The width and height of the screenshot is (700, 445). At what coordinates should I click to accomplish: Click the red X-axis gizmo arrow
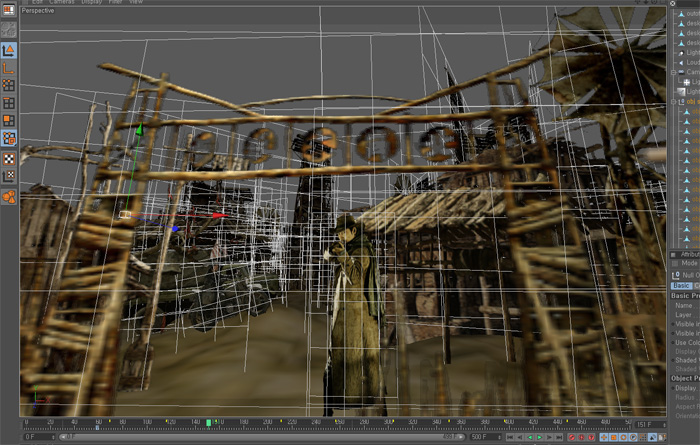click(x=221, y=216)
